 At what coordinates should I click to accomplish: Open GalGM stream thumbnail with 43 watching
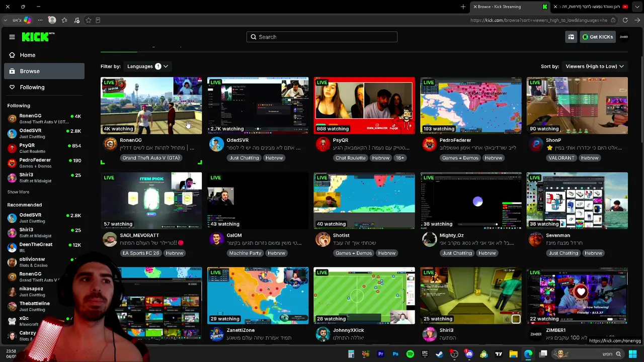tap(258, 201)
